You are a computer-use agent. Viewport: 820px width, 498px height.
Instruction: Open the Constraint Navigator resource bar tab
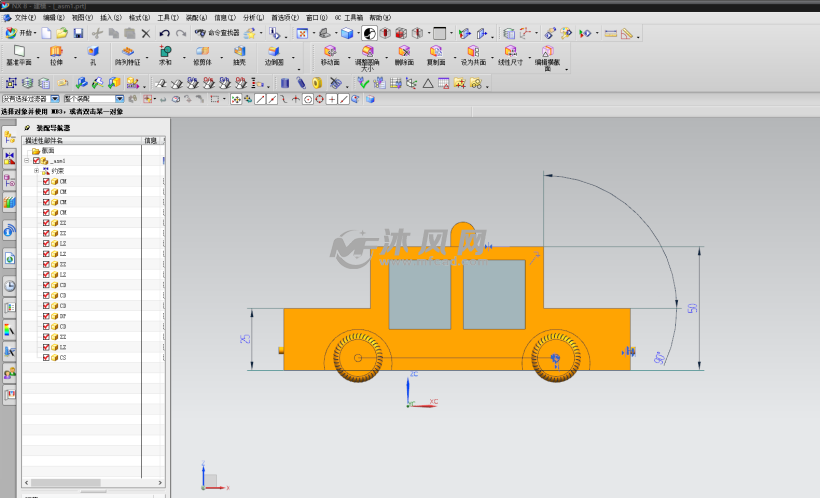coord(9,158)
